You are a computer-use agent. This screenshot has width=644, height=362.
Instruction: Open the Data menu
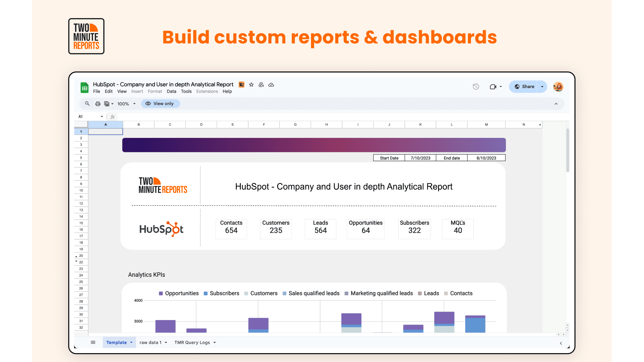(171, 91)
